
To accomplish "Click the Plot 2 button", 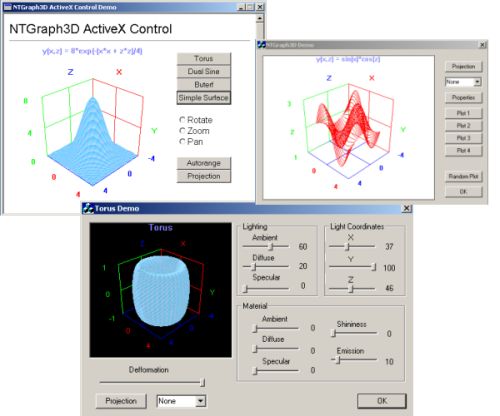I will [464, 125].
